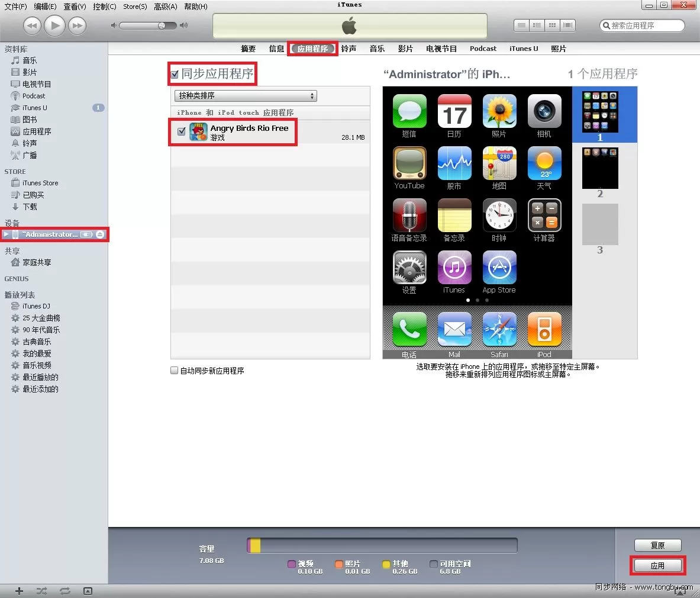Open the Store(S) menu
This screenshot has width=700, height=598.
coord(135,7)
